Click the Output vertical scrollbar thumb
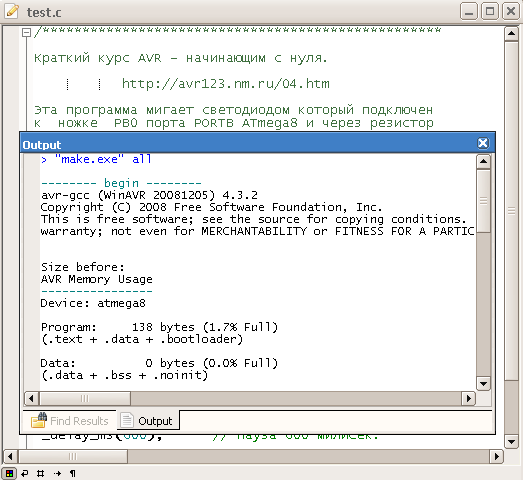 483,201
